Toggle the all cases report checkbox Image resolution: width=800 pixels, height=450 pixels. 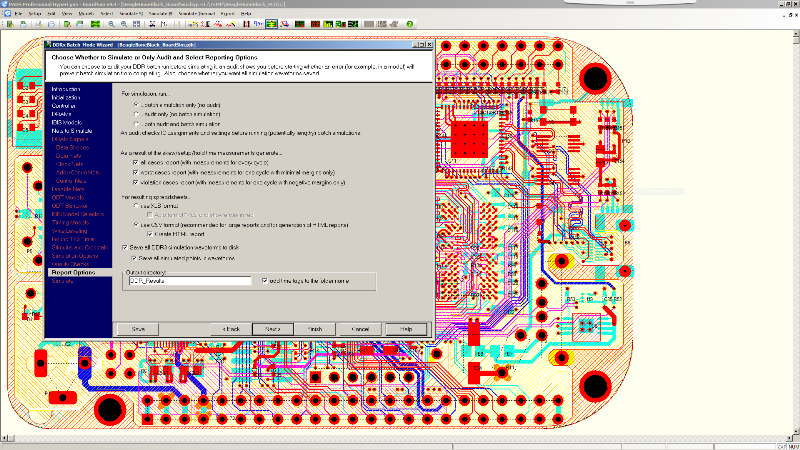[136, 163]
